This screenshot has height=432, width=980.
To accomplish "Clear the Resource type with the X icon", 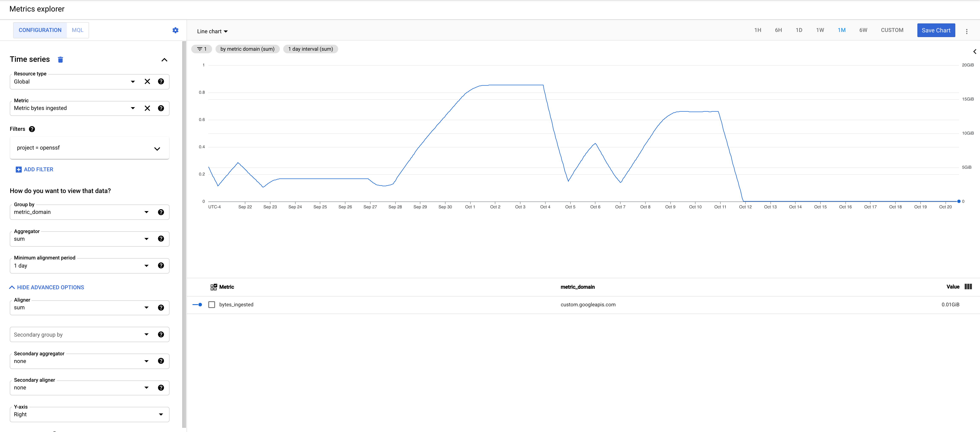I will 147,81.
